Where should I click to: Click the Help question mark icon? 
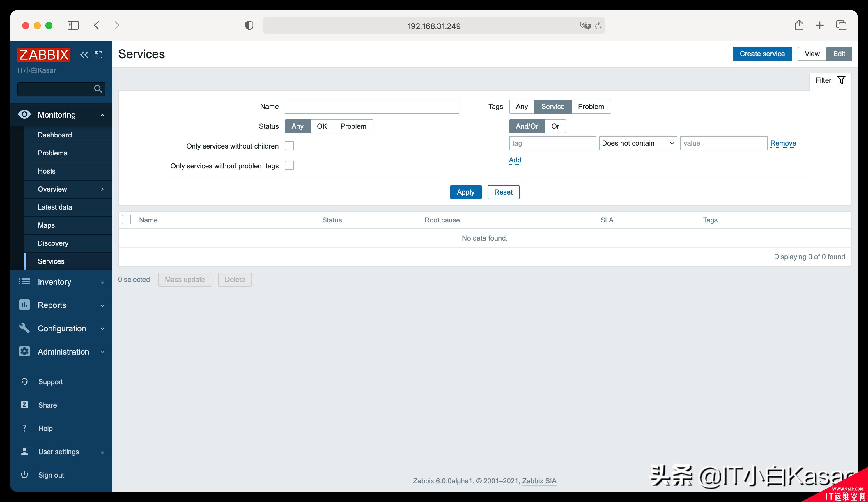point(24,428)
